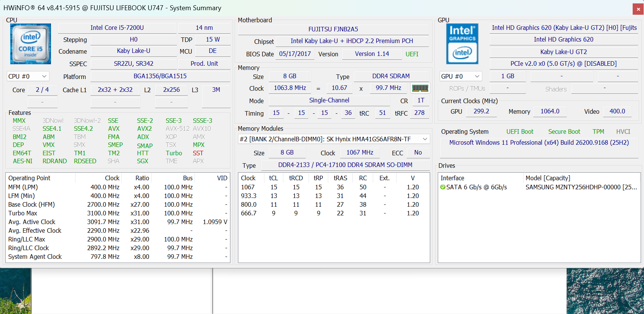The height and width of the screenshot is (314, 644).
Task: Click the tRCD column header
Action: pyautogui.click(x=296, y=178)
